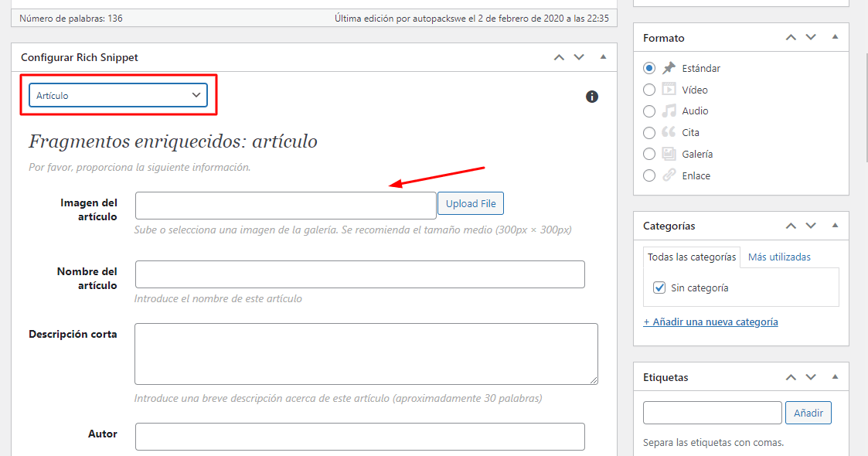The height and width of the screenshot is (456, 868).
Task: Move Etiquetas panel up
Action: [791, 377]
